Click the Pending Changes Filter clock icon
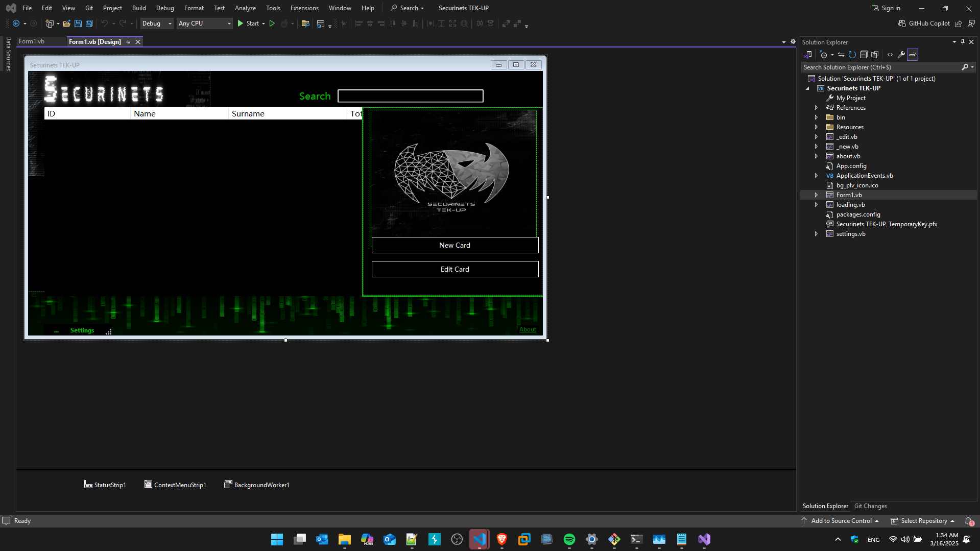Image resolution: width=980 pixels, height=551 pixels. tap(824, 55)
